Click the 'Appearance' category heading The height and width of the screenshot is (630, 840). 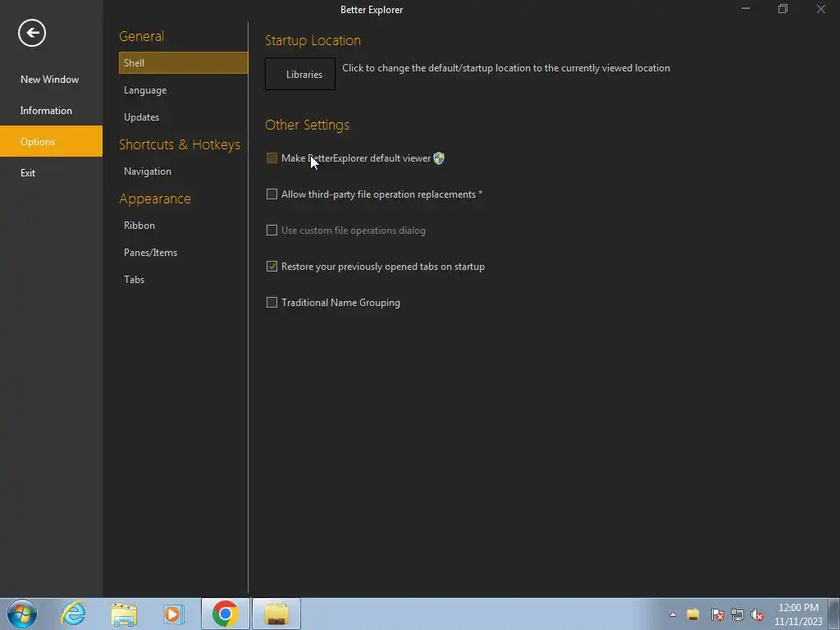pos(155,199)
